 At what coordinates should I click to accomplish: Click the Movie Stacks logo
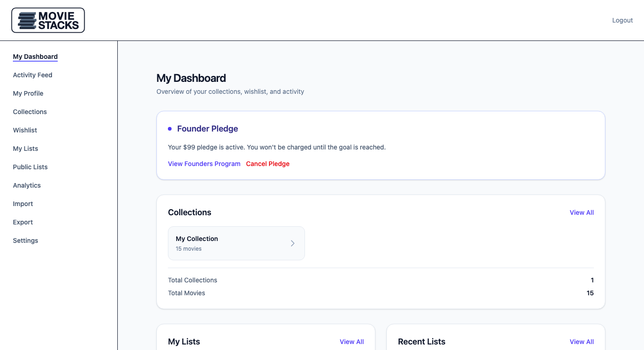48,20
